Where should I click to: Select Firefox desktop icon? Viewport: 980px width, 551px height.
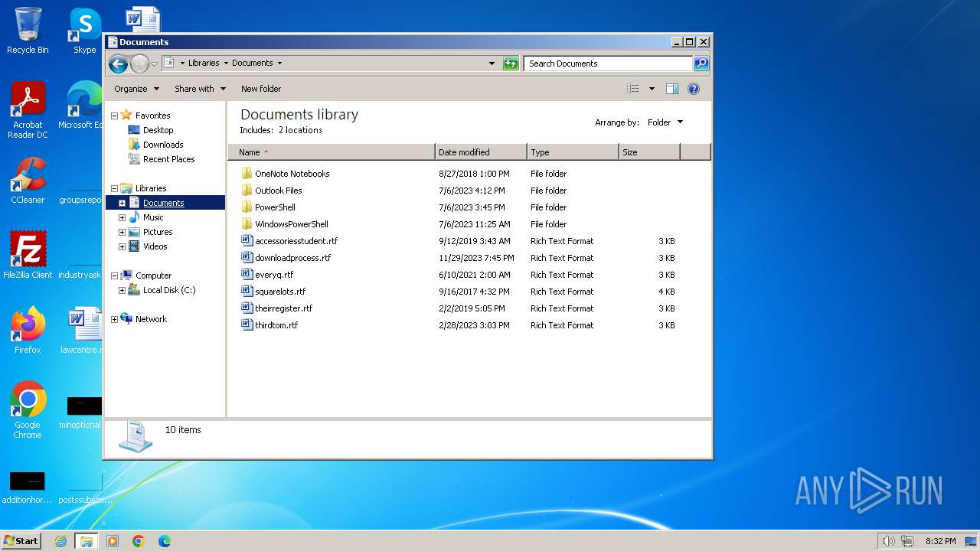(x=28, y=331)
